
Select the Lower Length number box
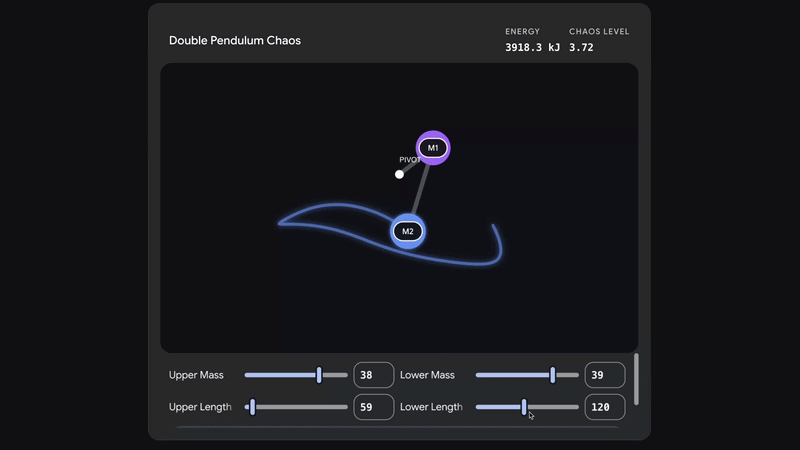[x=604, y=407]
